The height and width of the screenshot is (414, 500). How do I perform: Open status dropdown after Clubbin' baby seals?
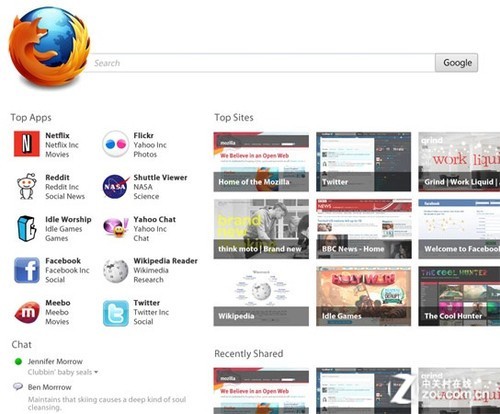(x=96, y=372)
